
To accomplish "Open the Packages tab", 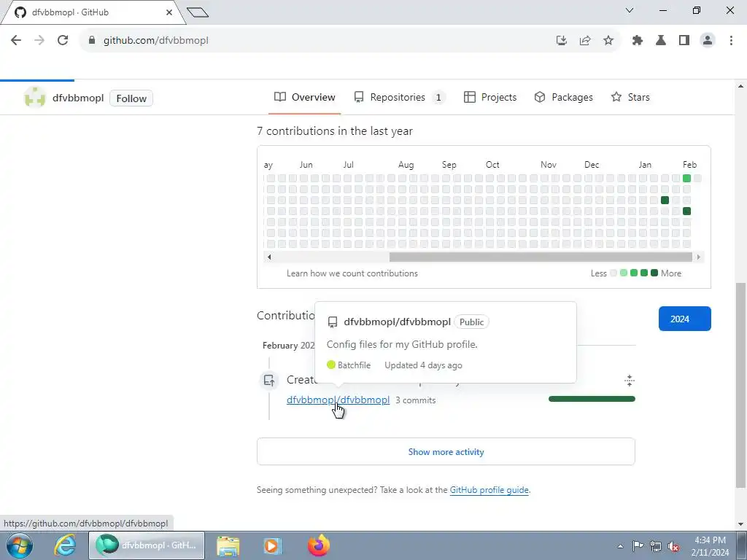I will [x=563, y=97].
